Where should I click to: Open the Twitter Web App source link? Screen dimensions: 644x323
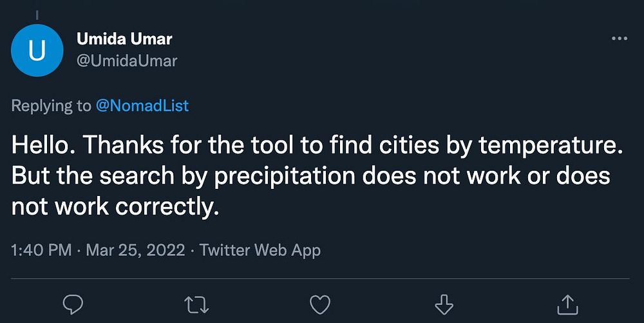click(260, 250)
